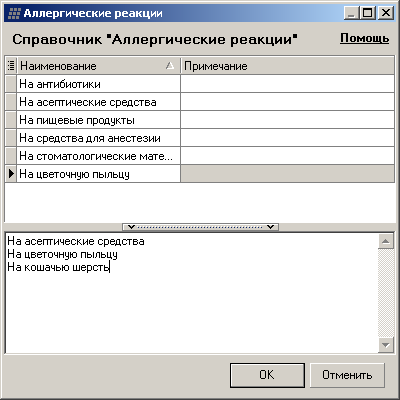Click row selector of На антибиотики
This screenshot has width=400, height=400.
coord(11,84)
